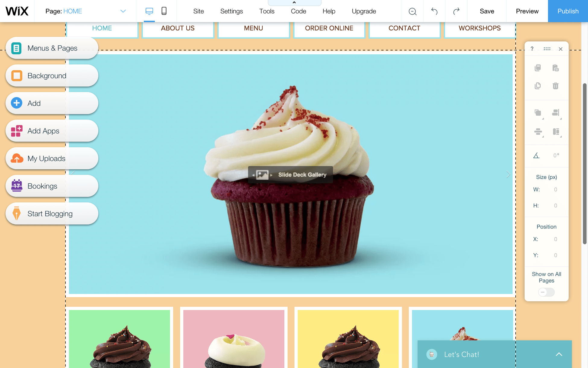Click the duplicate icon in toolbar
588x368 pixels.
point(538,86)
